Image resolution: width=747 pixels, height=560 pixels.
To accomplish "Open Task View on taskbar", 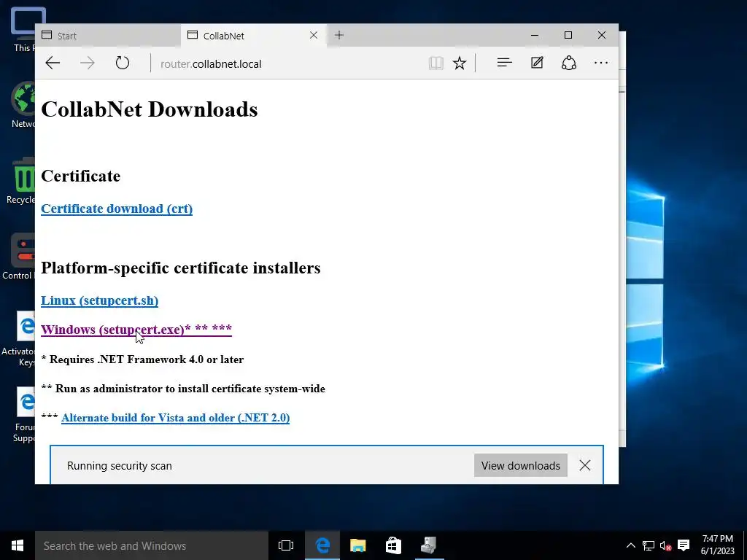I will pyautogui.click(x=286, y=545).
